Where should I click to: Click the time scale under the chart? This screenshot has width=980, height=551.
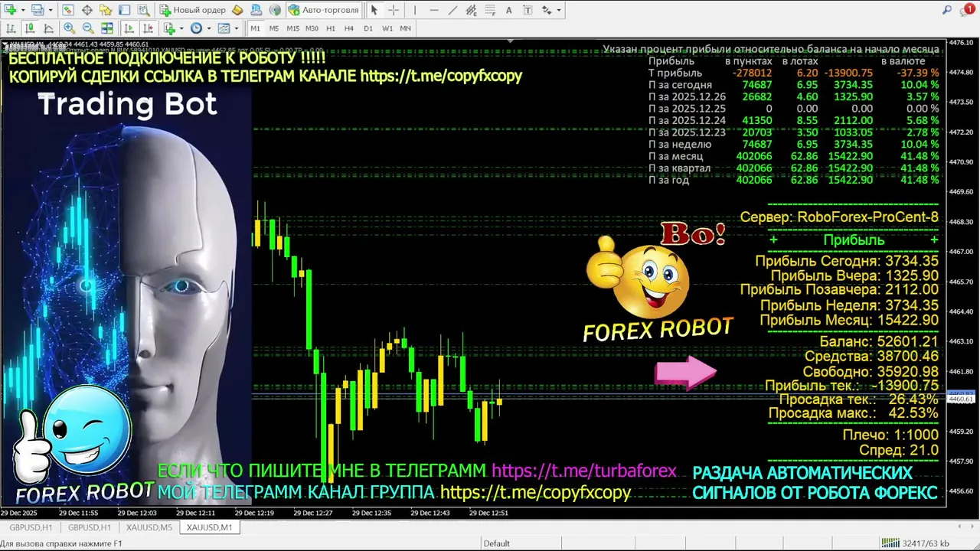coord(473,513)
